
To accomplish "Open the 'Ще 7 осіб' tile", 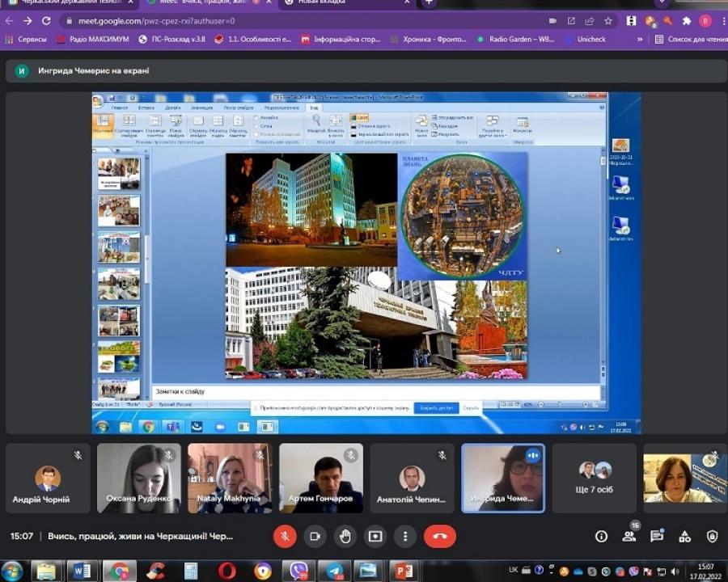I will 594,478.
